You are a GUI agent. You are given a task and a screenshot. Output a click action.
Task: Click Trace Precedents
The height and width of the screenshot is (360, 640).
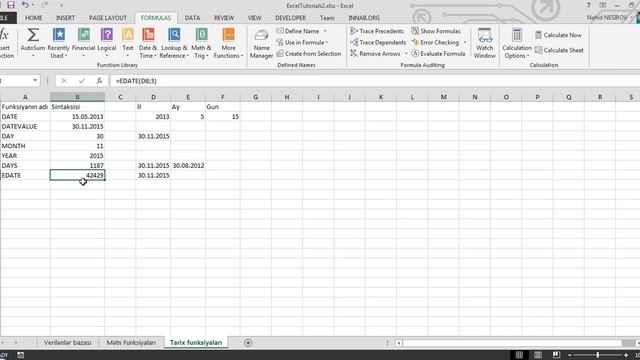point(377,31)
